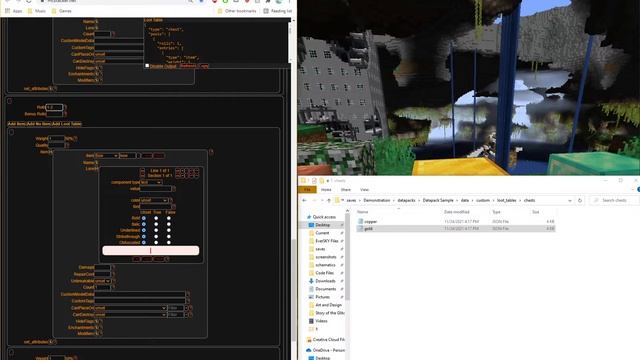Expand recent locations arrow in Explorer
The height and width of the screenshot is (360, 640).
322,200
